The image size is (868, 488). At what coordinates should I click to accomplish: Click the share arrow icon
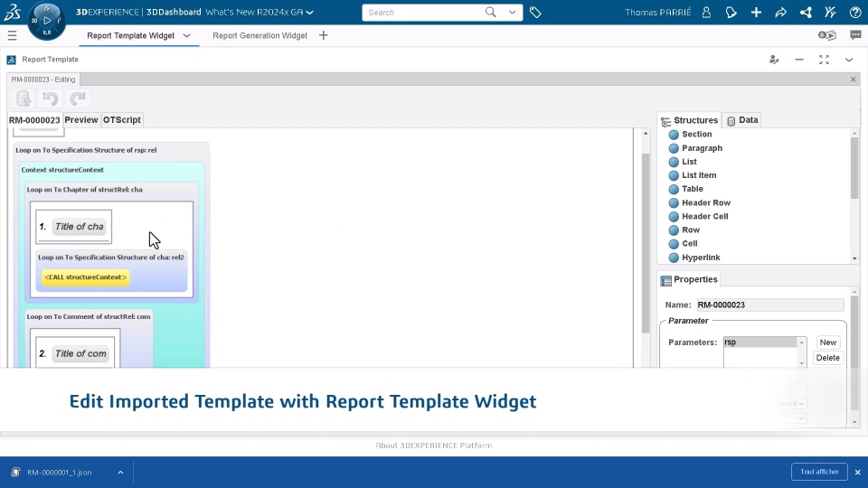780,12
